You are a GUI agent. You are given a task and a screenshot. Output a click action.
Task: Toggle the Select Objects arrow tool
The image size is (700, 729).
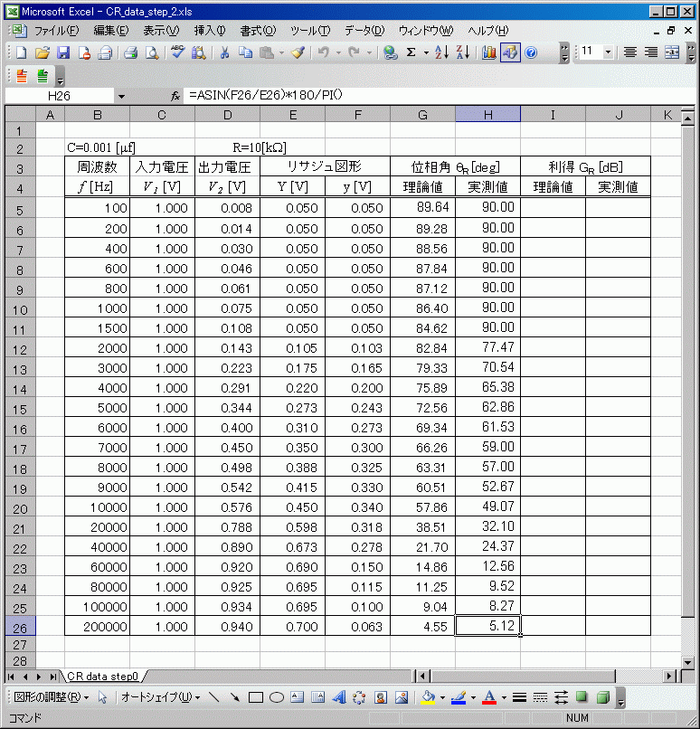point(103,697)
